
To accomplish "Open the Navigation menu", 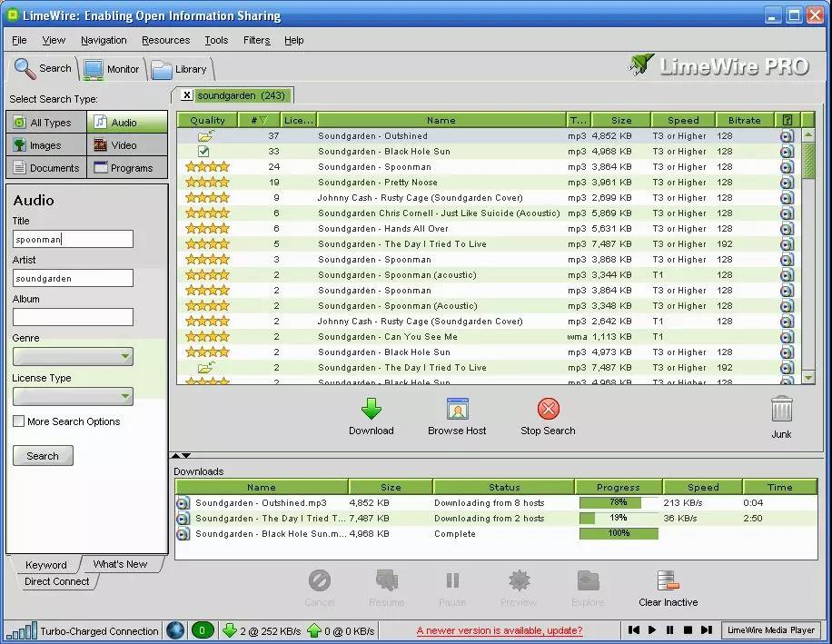I will [104, 40].
